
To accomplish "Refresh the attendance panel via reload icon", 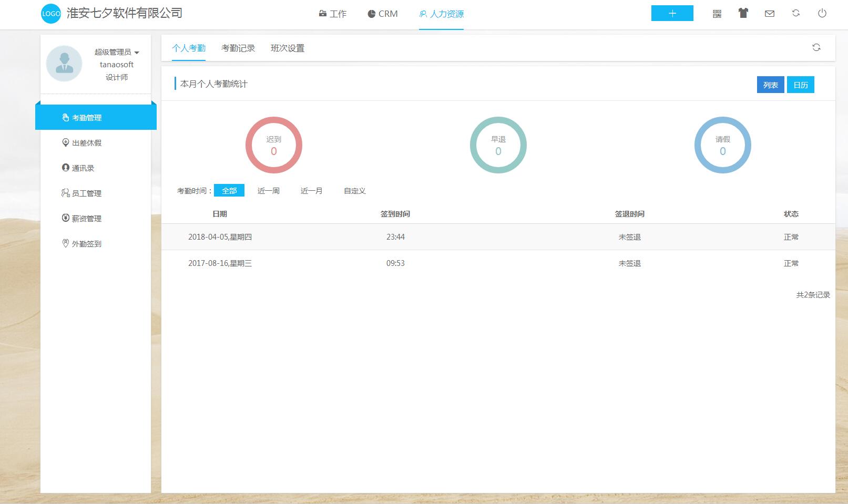I will coord(816,48).
